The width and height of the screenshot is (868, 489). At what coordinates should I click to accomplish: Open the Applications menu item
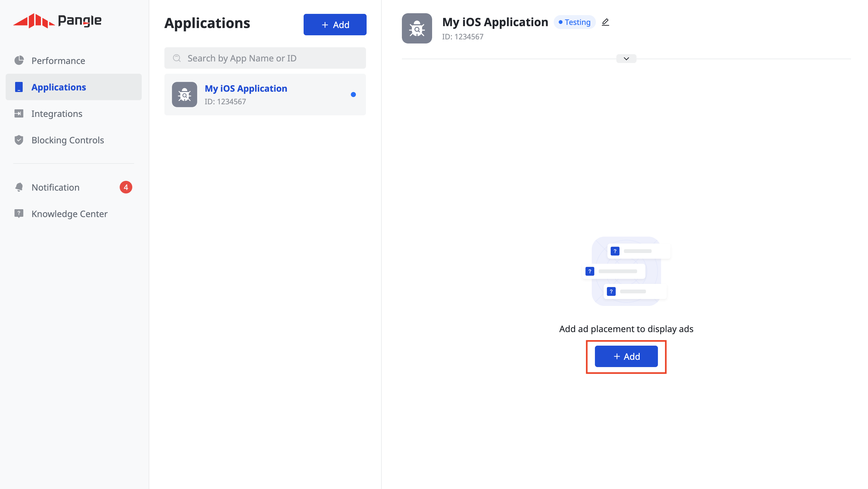click(59, 87)
